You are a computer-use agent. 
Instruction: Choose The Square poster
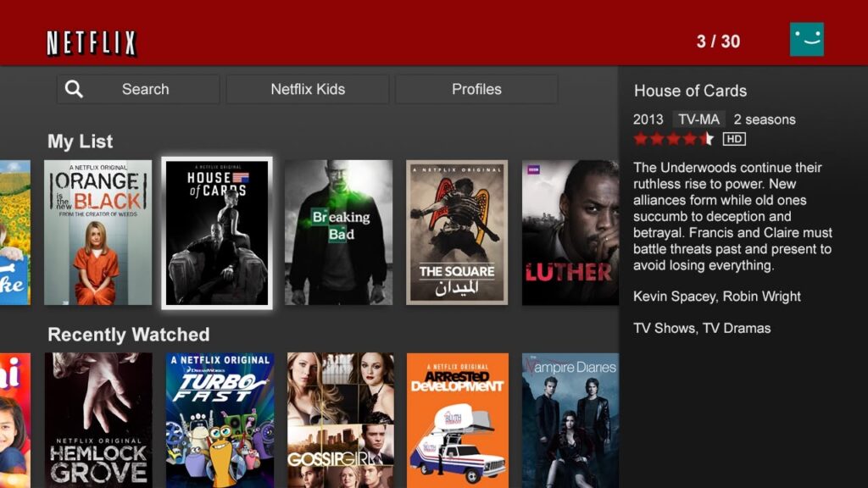[457, 232]
